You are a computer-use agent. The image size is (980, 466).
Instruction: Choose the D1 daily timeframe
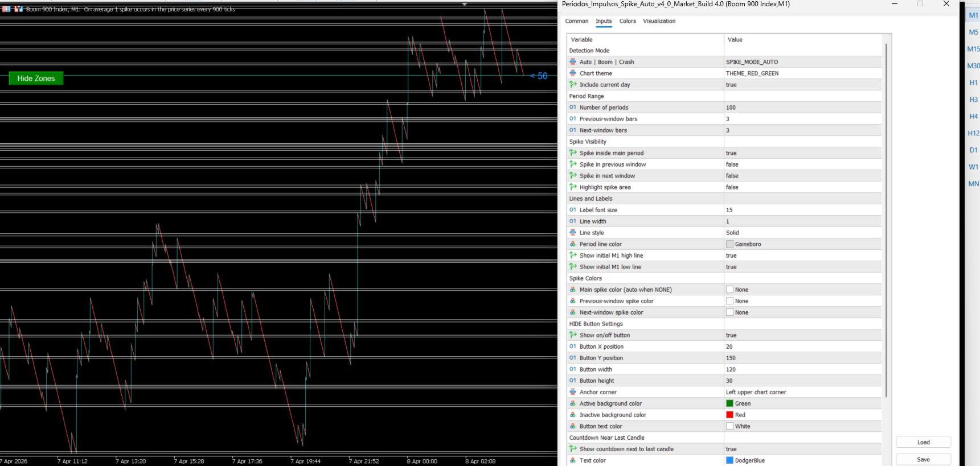pos(974,150)
